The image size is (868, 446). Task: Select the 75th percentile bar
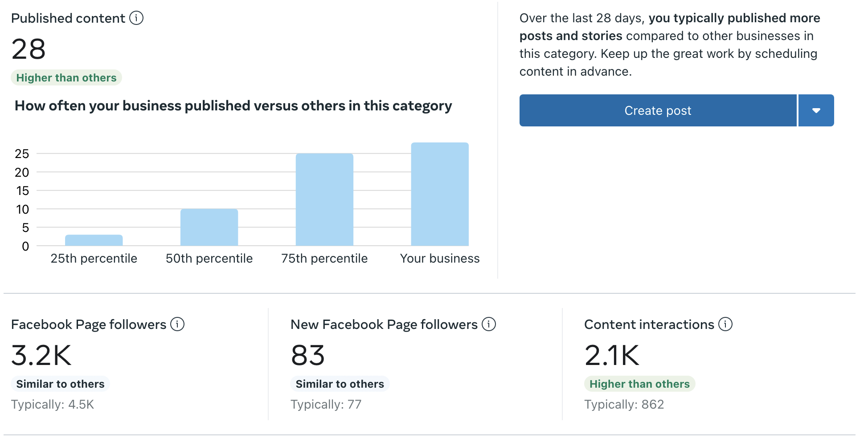click(324, 200)
